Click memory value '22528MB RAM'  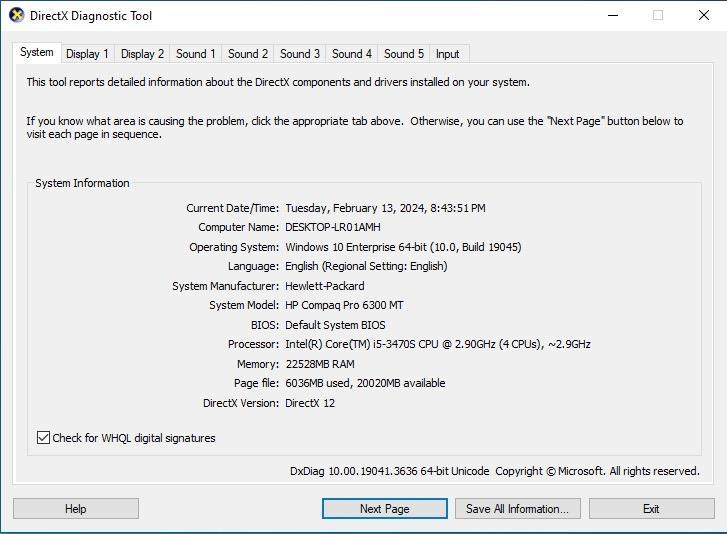pyautogui.click(x=320, y=364)
